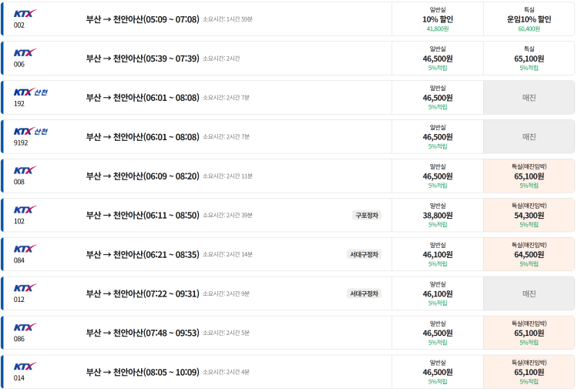Select 특실 운임10% 할인 for train 002
The image size is (578, 392).
pos(529,18)
